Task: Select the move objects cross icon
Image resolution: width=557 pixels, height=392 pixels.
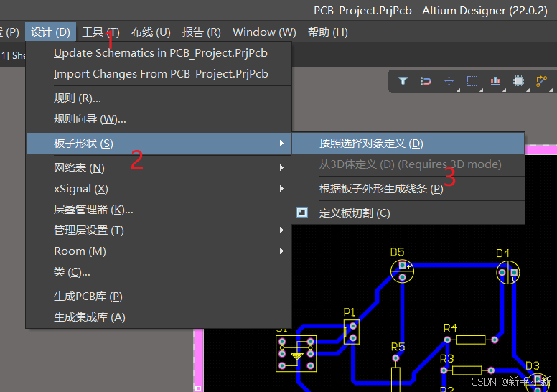Action: tap(449, 81)
